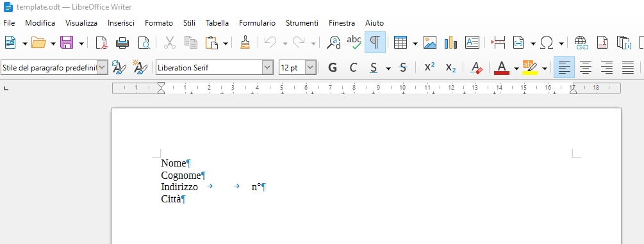Insert an image

[429, 42]
